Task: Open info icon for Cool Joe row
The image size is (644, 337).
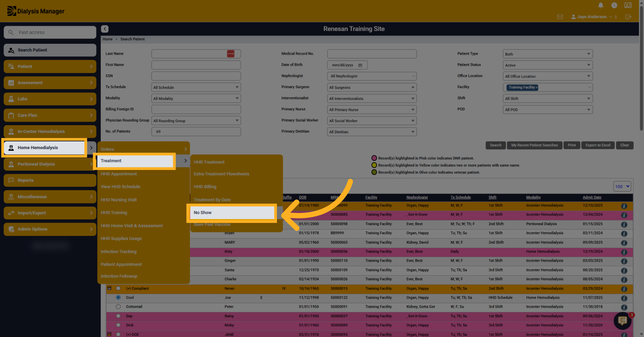Action: click(624, 298)
